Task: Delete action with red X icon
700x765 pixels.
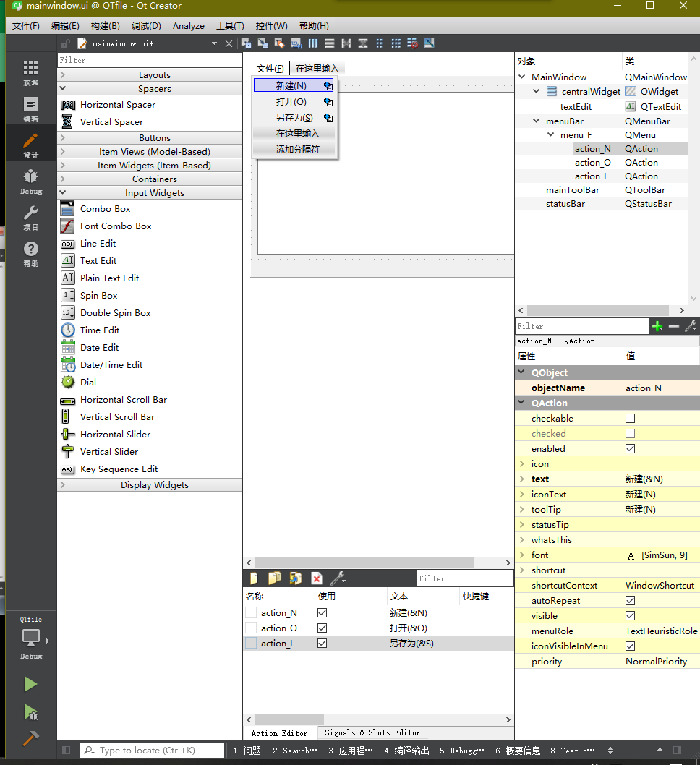Action: pos(317,578)
